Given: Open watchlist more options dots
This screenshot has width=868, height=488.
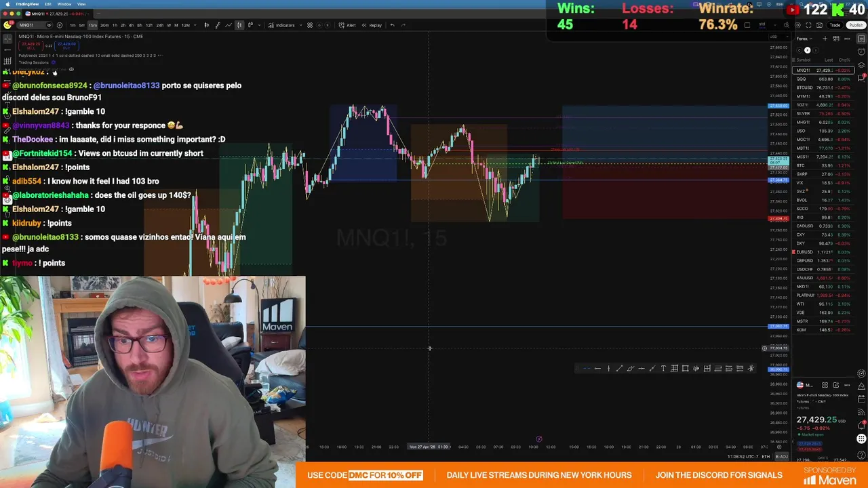Looking at the screenshot, I should (847, 39).
